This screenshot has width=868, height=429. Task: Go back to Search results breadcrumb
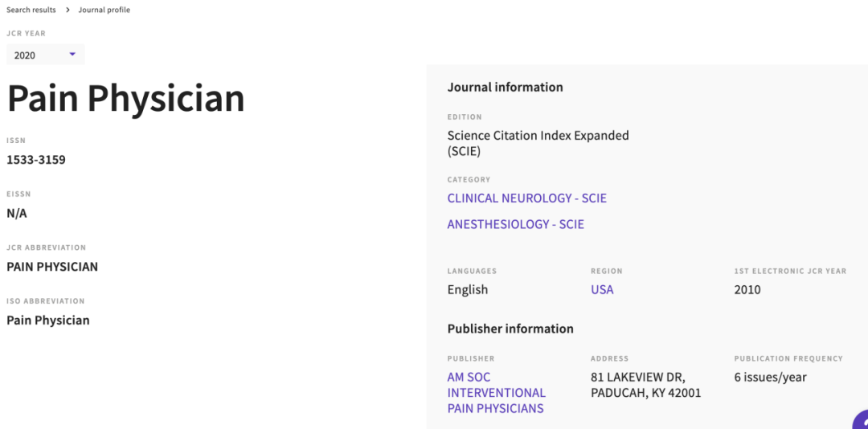[31, 10]
